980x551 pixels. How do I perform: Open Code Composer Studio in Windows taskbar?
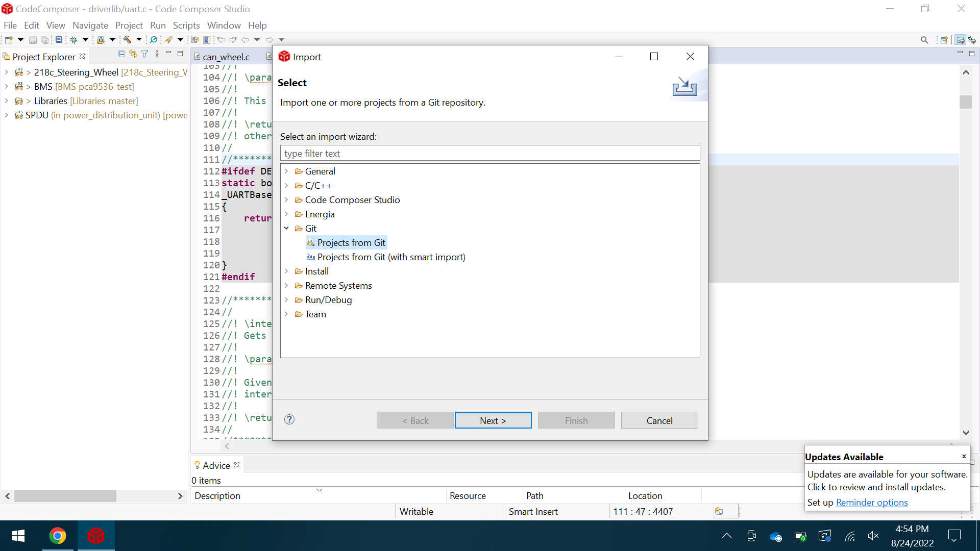tap(95, 536)
